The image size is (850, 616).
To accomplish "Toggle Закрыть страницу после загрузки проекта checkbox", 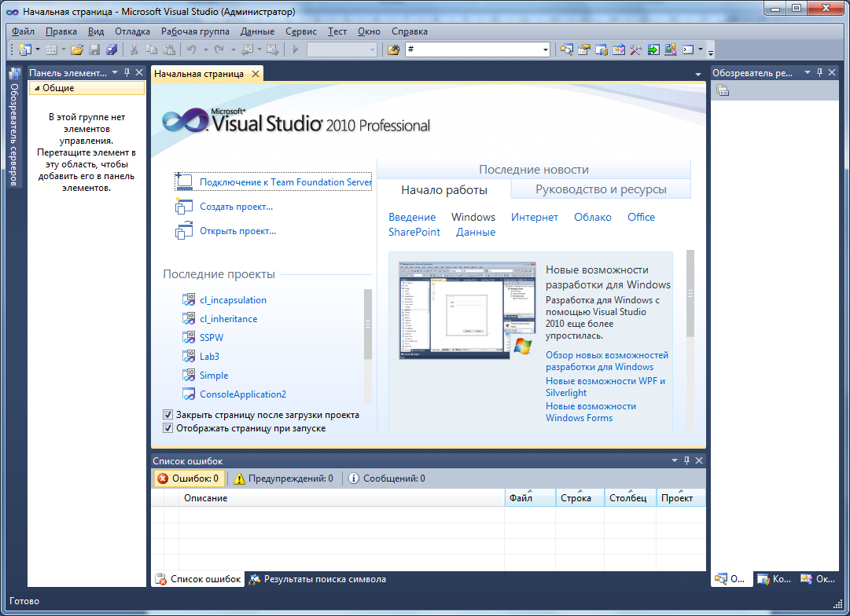I will click(168, 414).
